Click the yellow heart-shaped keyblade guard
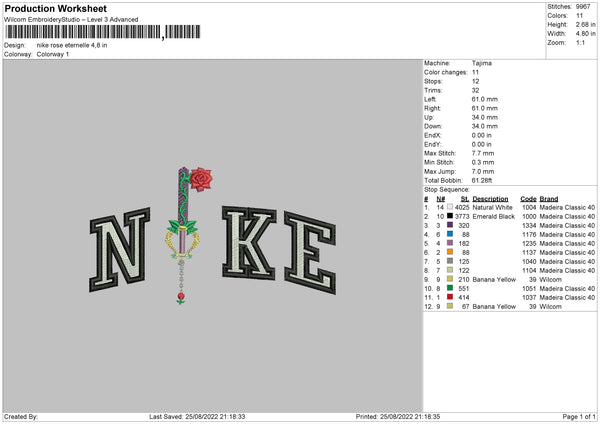600x424 pixels. point(182,244)
